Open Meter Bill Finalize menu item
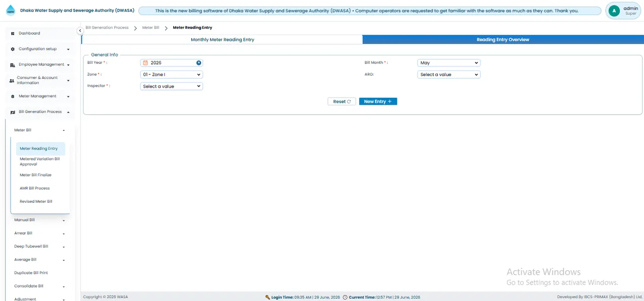 [x=36, y=175]
